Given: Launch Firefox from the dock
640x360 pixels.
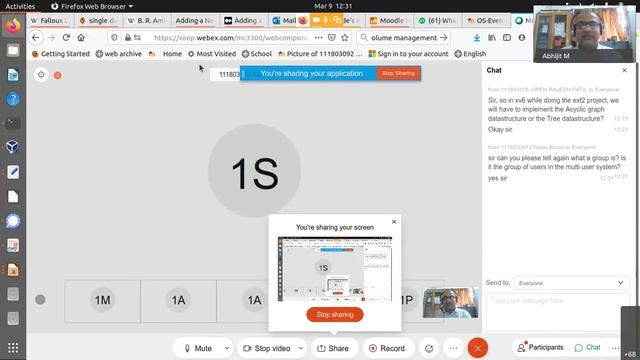Looking at the screenshot, I should [x=13, y=26].
